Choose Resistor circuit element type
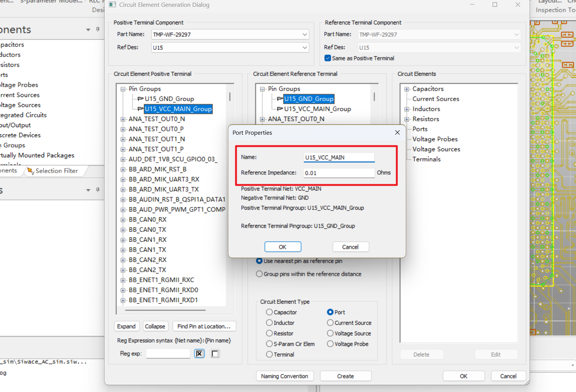This screenshot has width=576, height=392. click(269, 333)
